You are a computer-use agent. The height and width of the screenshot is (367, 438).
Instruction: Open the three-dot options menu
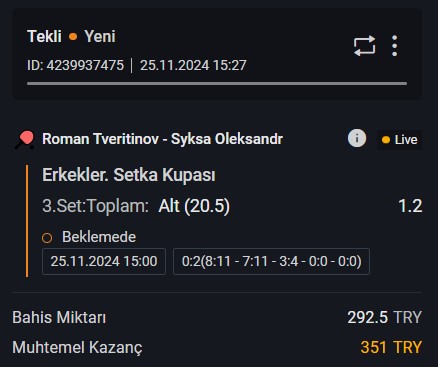[395, 46]
